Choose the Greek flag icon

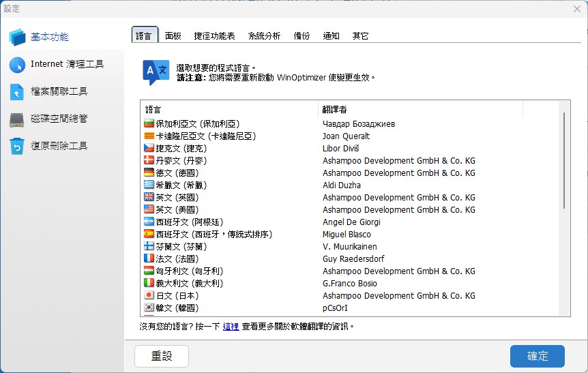(x=149, y=184)
